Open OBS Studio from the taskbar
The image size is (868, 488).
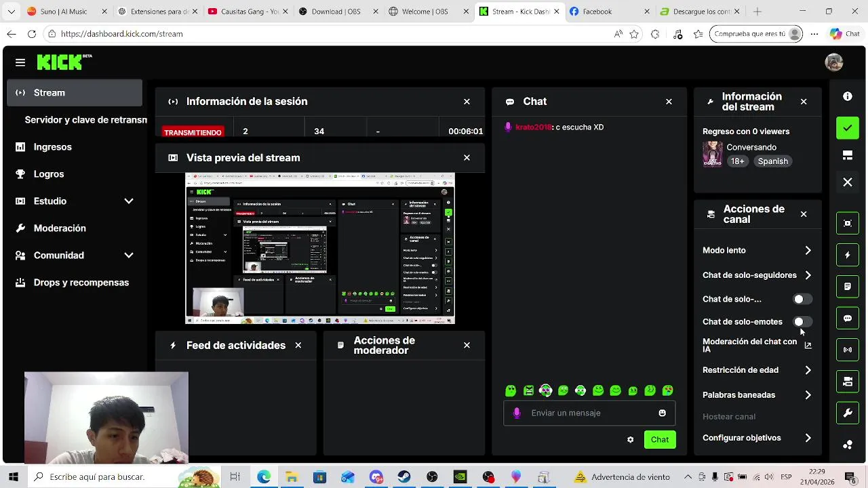click(x=432, y=477)
